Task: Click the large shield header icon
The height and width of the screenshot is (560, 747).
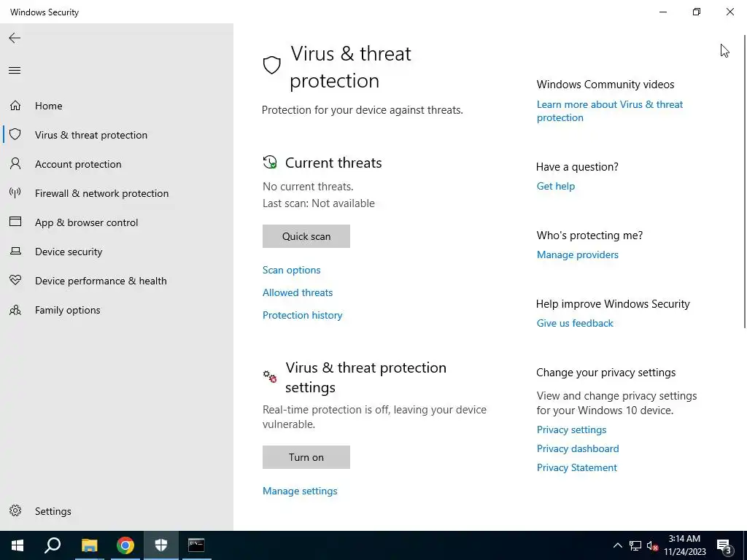Action: coord(271,65)
